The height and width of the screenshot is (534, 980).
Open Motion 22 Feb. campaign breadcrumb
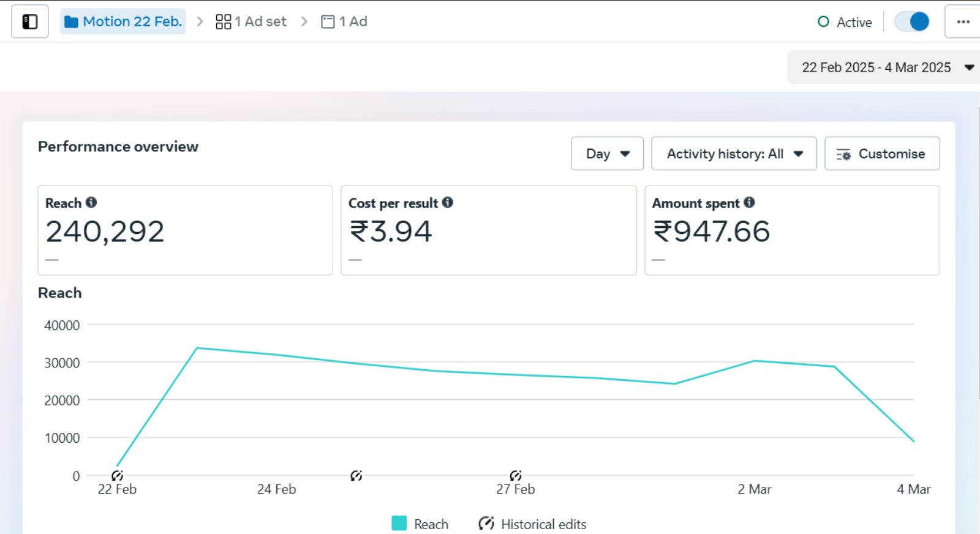coord(123,22)
